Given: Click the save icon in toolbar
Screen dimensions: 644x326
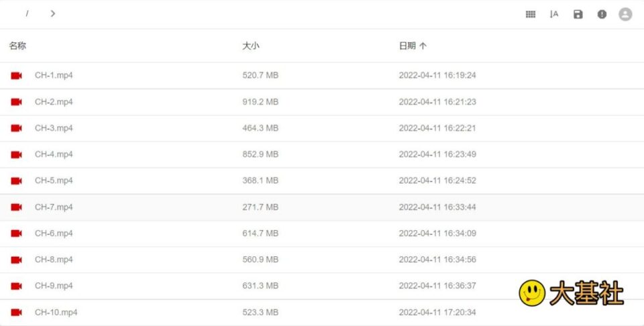Looking at the screenshot, I should pos(578,14).
